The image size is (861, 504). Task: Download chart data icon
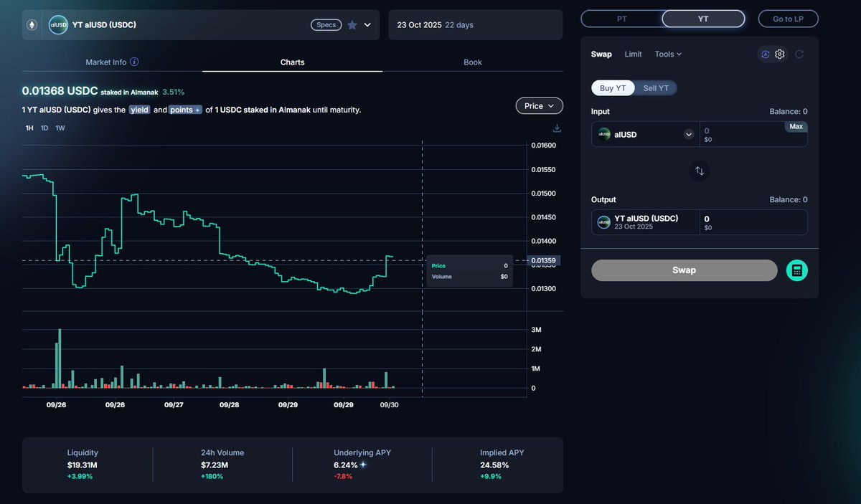[x=557, y=128]
